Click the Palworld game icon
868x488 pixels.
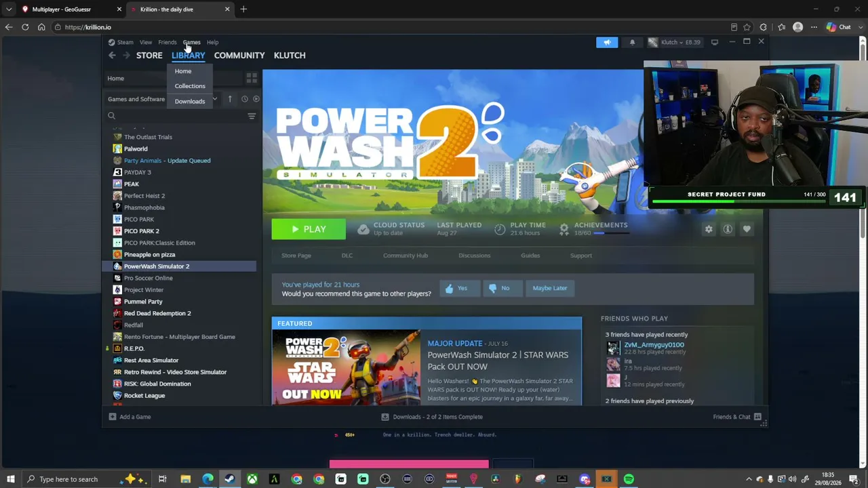coord(117,149)
